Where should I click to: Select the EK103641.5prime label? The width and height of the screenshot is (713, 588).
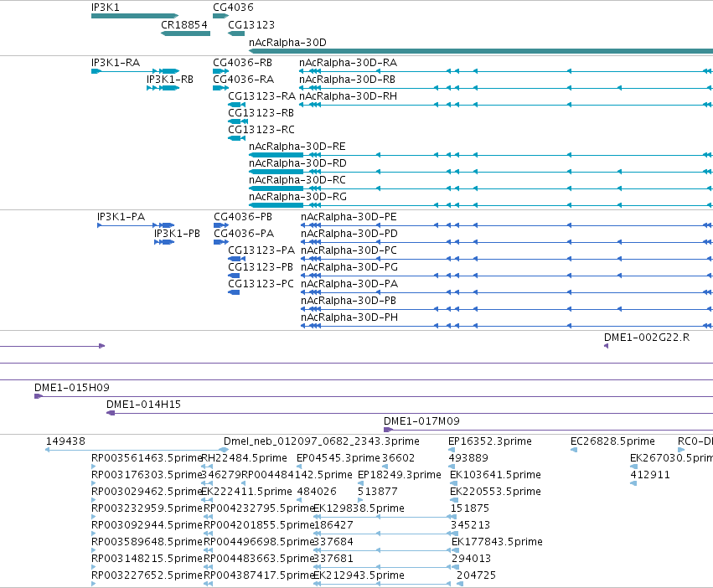click(x=495, y=475)
